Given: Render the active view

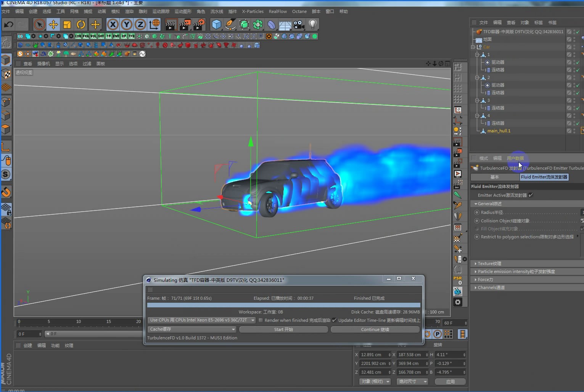Looking at the screenshot, I should click(x=171, y=25).
